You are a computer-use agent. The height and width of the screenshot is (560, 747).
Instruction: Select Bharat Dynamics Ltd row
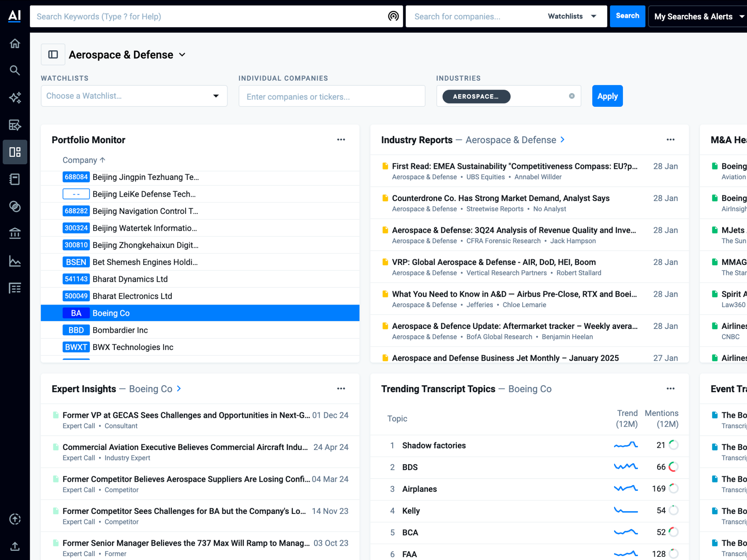coord(200,279)
